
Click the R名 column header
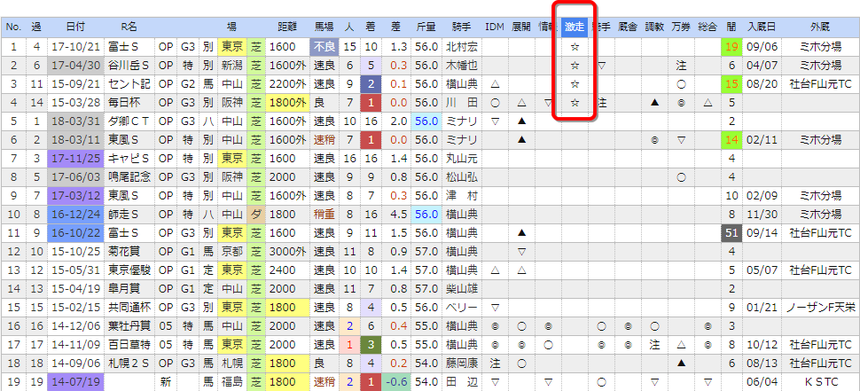pos(129,26)
